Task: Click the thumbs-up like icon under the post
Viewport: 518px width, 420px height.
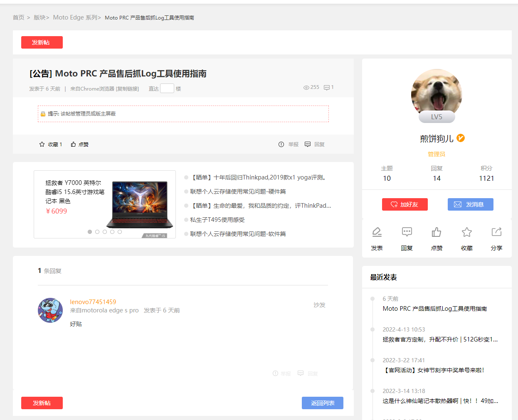Action: point(73,144)
